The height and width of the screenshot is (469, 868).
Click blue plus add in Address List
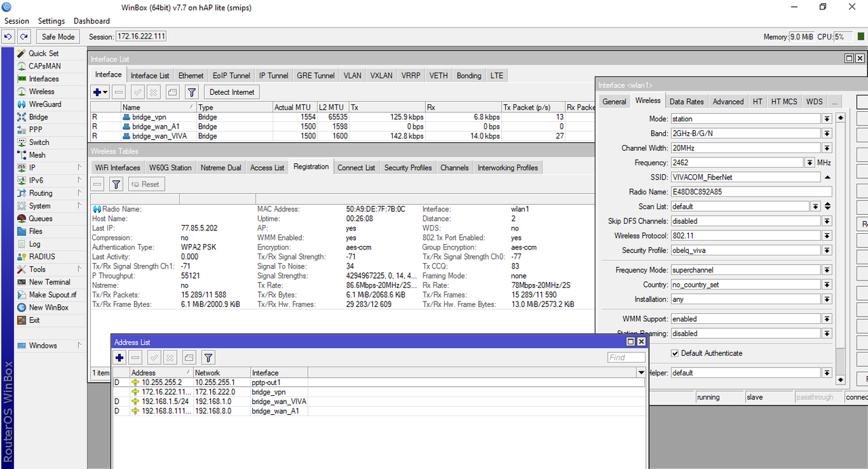(x=120, y=357)
